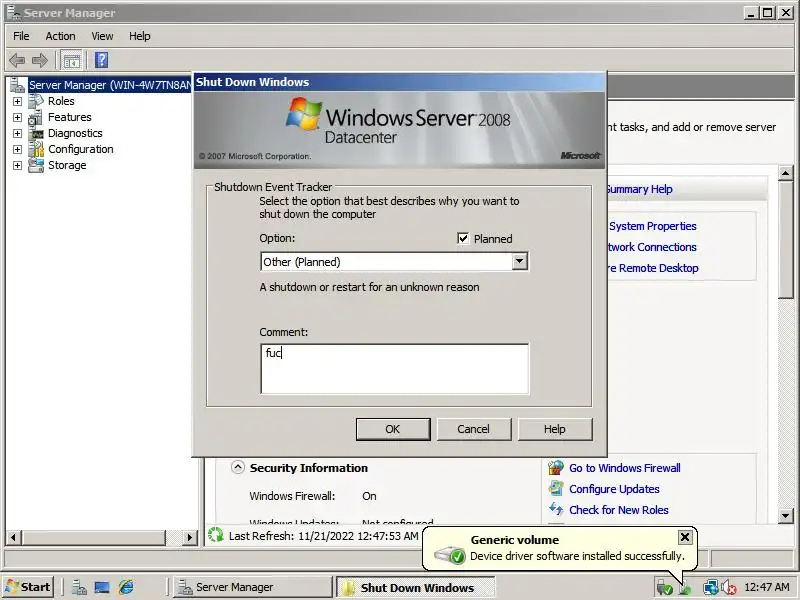Open the Summary Help link
800x600 pixels.
639,189
